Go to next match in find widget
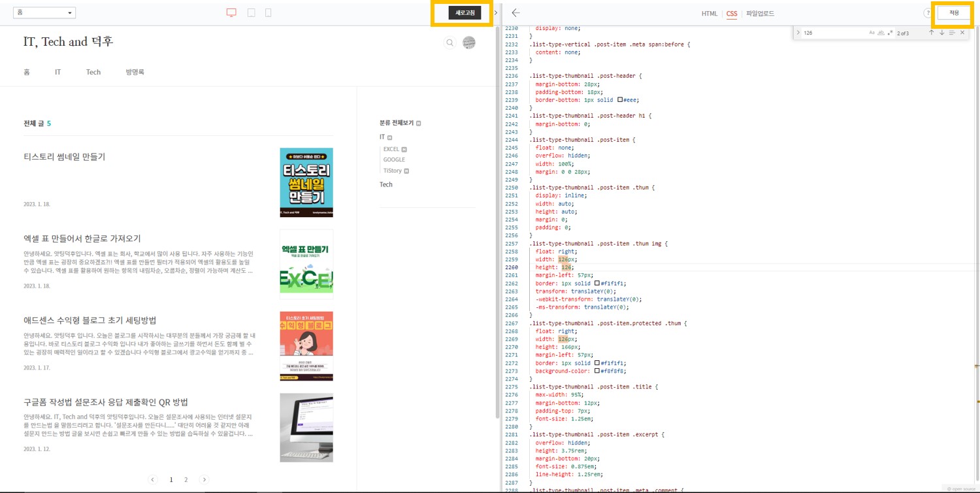Image resolution: width=980 pixels, height=493 pixels. [941, 33]
